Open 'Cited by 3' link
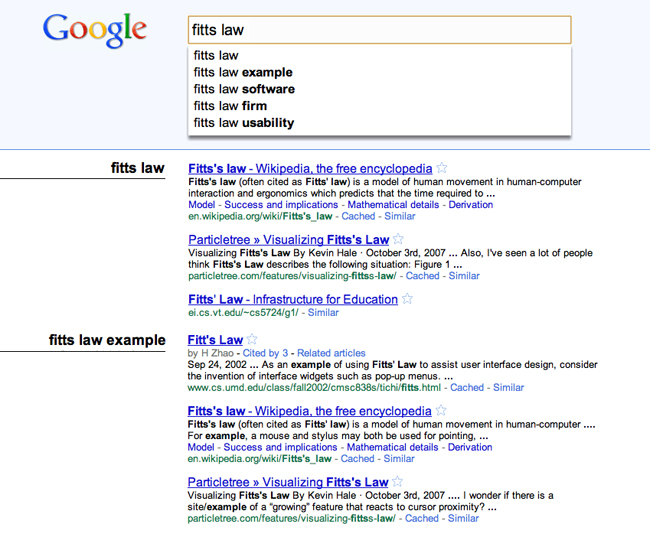 [x=265, y=353]
